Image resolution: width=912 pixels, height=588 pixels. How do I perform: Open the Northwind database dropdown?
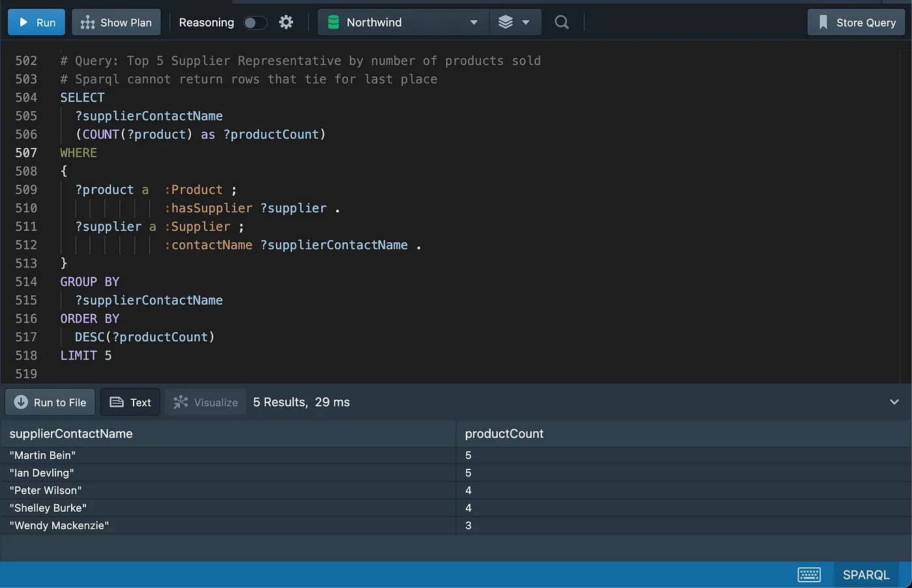(404, 22)
